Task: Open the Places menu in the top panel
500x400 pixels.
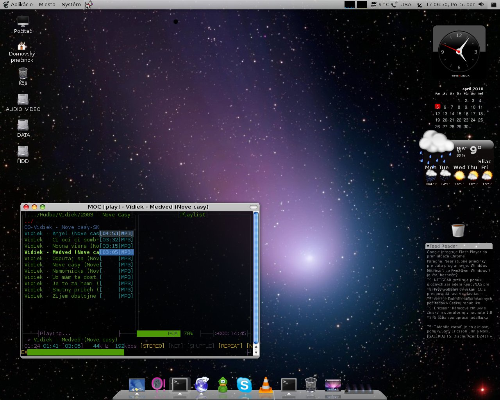Action: coord(47,4)
